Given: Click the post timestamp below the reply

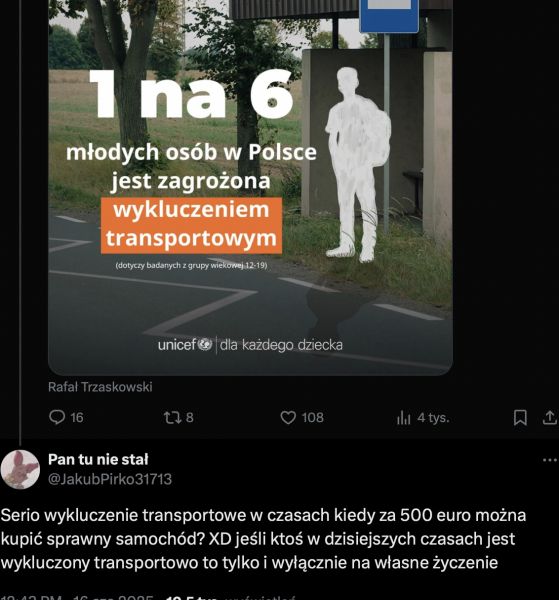Looking at the screenshot, I should [x=77, y=597].
